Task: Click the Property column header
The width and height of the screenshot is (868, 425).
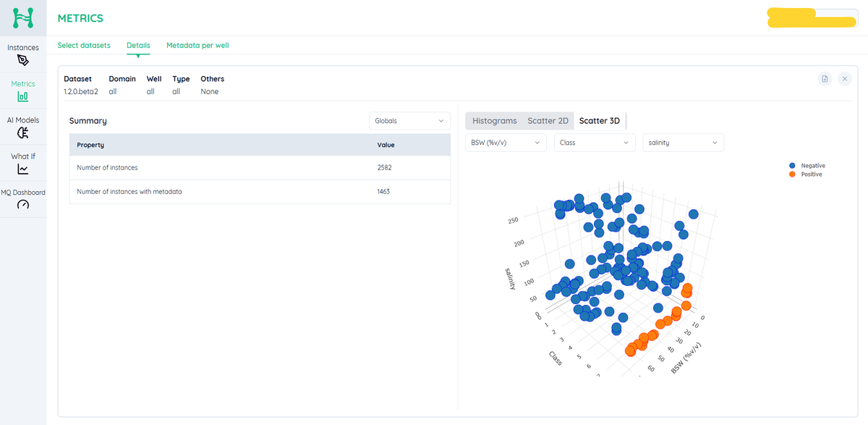Action: (x=90, y=145)
